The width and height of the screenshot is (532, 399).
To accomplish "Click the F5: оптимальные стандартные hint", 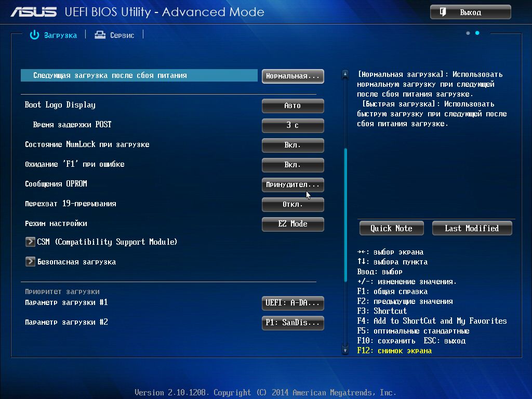I will pyautogui.click(x=413, y=331).
